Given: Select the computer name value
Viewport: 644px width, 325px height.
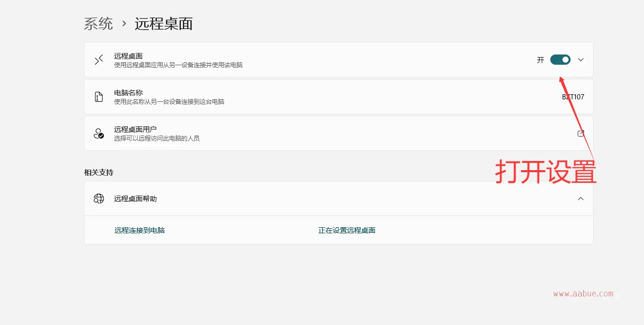Looking at the screenshot, I should pyautogui.click(x=573, y=97).
